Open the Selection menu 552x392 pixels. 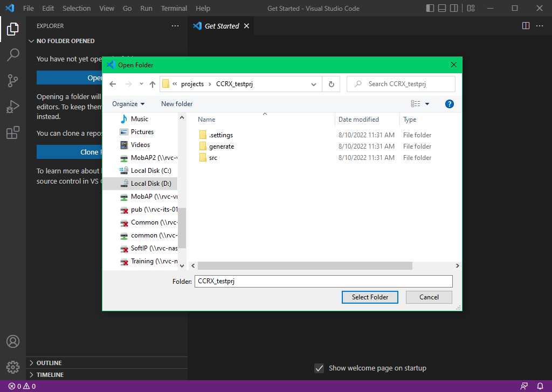(77, 8)
